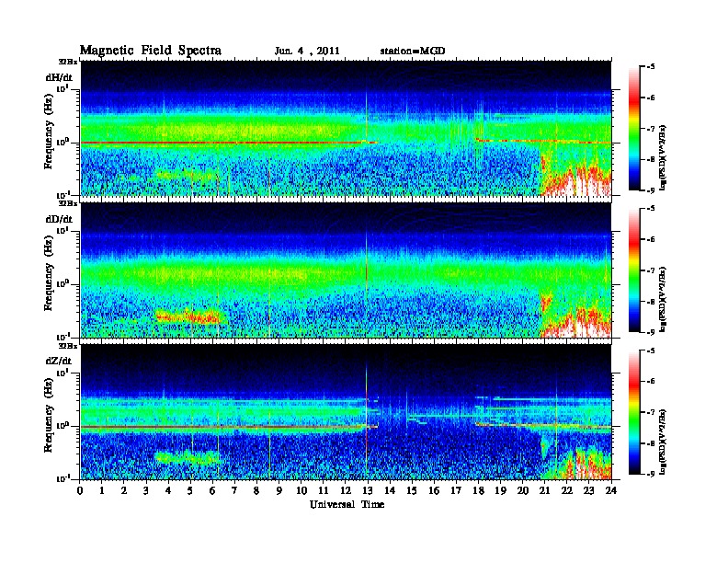Click the "5" hour tick label
This screenshot has width=728, height=563.
point(190,491)
